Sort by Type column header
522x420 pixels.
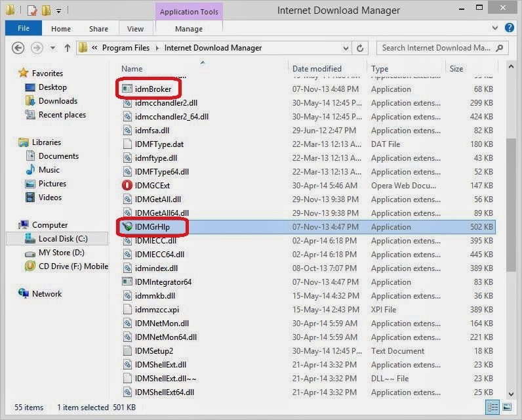coord(380,69)
